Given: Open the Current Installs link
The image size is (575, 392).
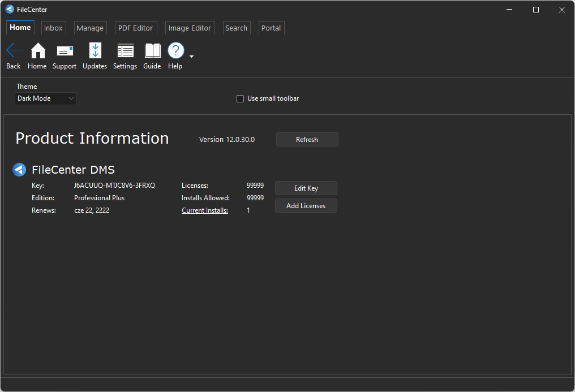Looking at the screenshot, I should 205,210.
